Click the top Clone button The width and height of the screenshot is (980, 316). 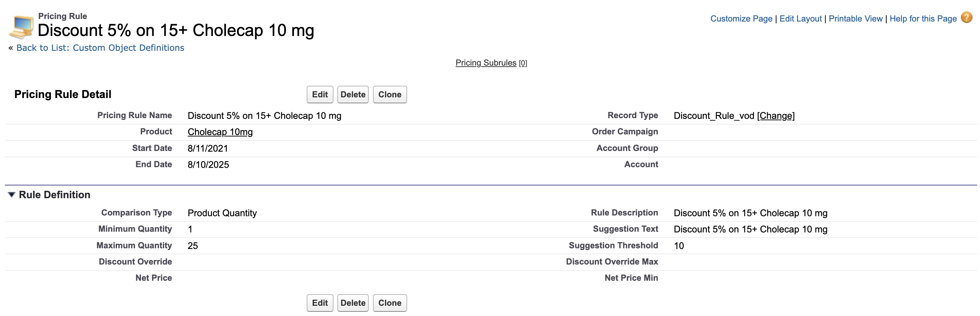[390, 95]
